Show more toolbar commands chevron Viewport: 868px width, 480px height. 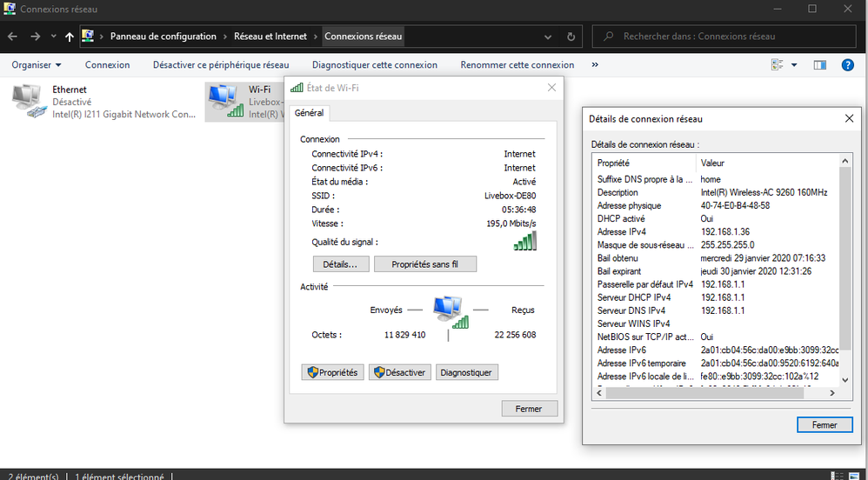click(595, 65)
